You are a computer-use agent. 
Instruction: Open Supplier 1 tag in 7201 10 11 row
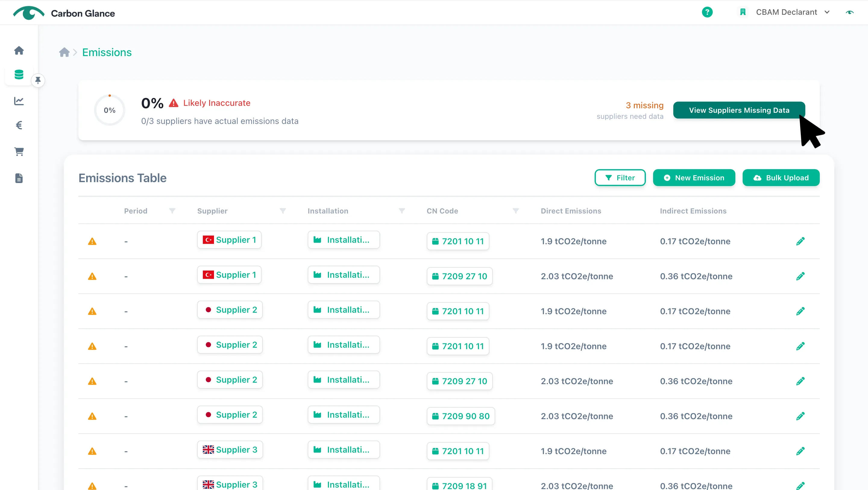[x=229, y=240]
